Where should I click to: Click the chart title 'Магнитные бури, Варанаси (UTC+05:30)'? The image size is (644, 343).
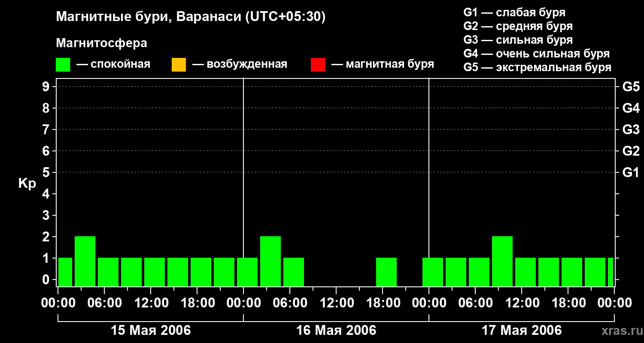pyautogui.click(x=191, y=17)
